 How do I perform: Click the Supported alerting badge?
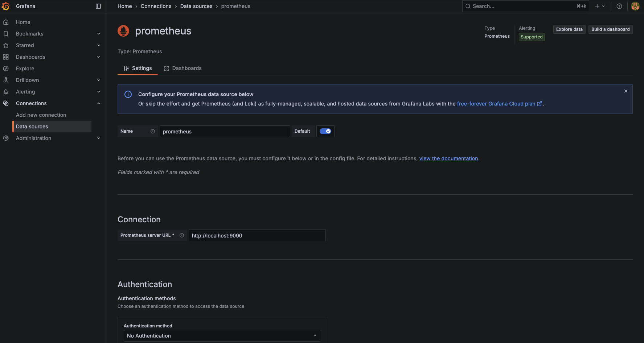click(532, 37)
